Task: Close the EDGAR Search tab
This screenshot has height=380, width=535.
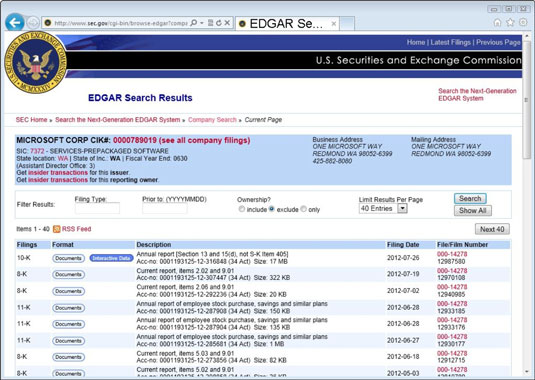Action: [x=334, y=24]
